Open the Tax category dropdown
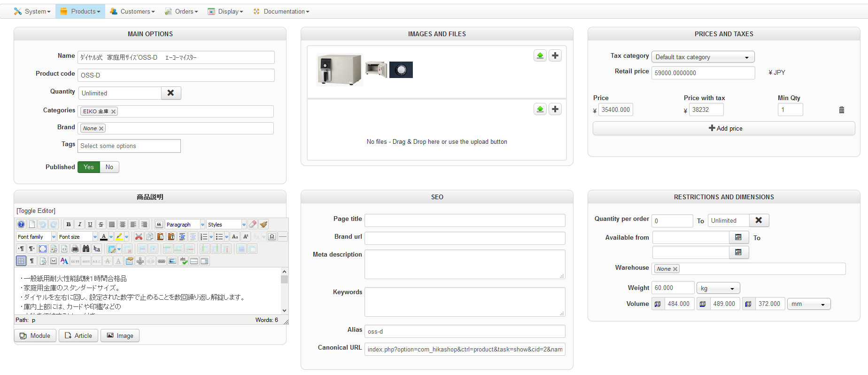The image size is (868, 375). [703, 57]
